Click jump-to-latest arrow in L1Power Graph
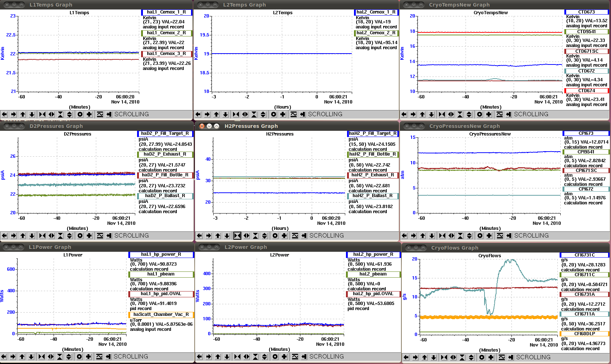This screenshot has height=364, width=611. [x=108, y=357]
